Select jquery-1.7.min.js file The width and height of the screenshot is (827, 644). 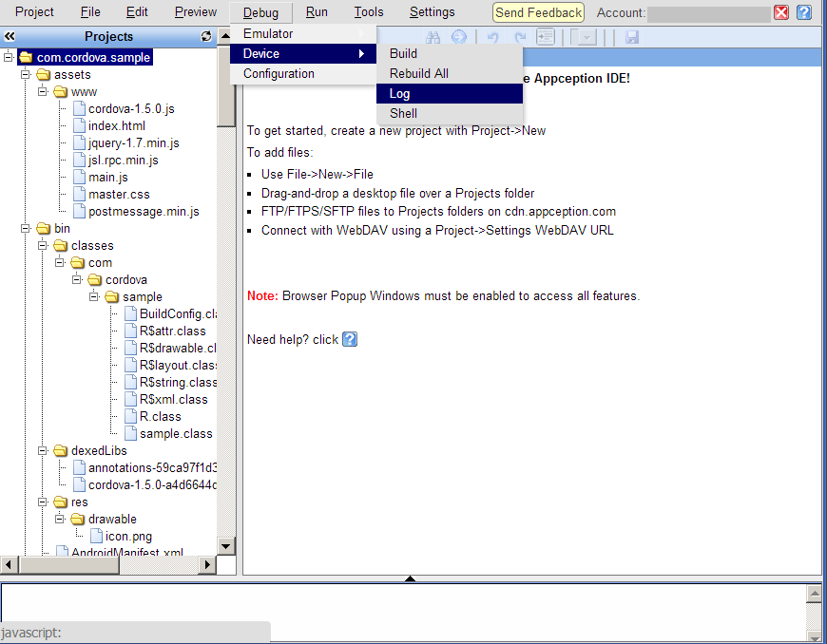pyautogui.click(x=134, y=142)
